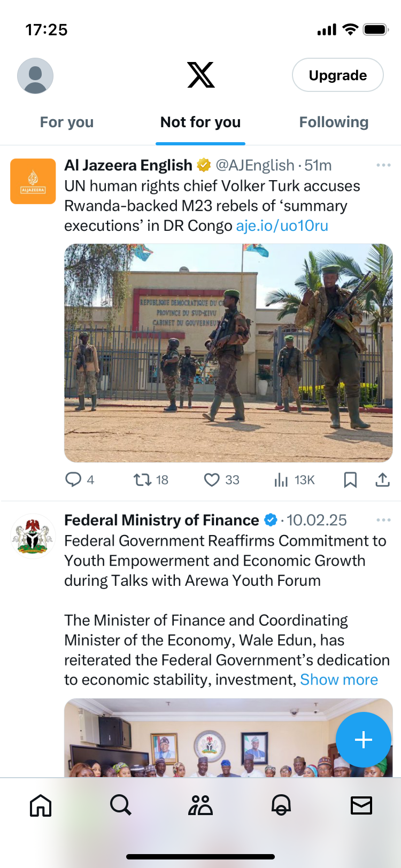Open more options for Al Jazeera post
401x868 pixels.
(x=383, y=165)
